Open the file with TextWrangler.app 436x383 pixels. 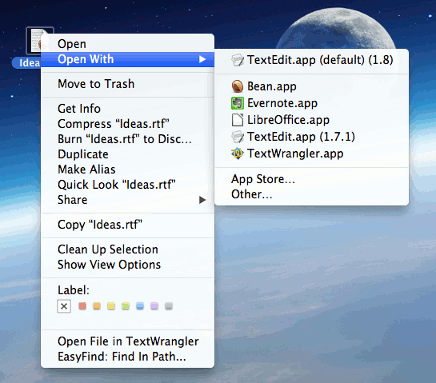(312, 154)
